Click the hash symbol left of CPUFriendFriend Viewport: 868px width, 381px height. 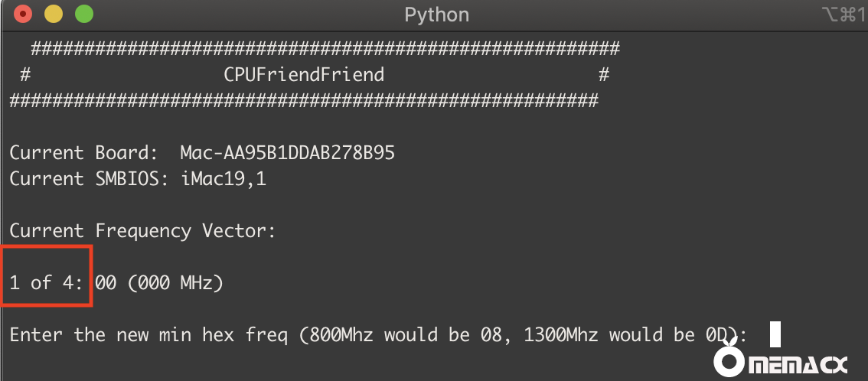point(25,75)
